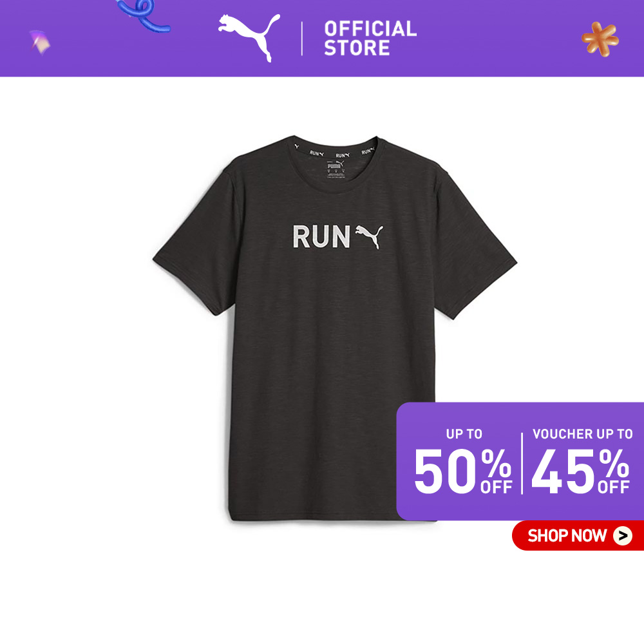
Task: Click the Puma size label inside the collar
Action: [x=336, y=169]
